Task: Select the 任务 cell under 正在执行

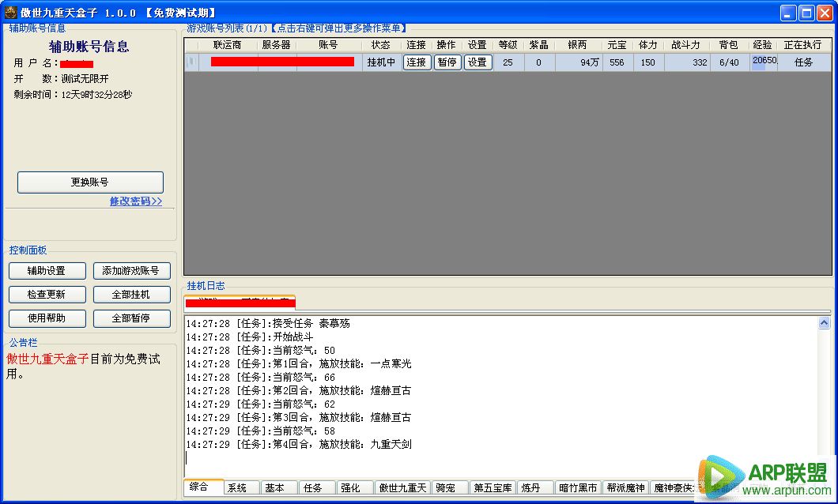Action: click(804, 62)
